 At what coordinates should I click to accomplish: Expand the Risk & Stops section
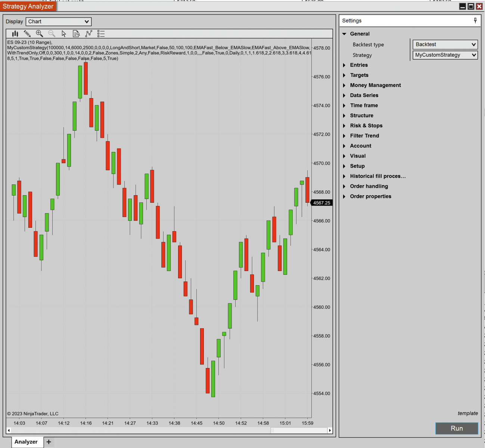pos(344,126)
